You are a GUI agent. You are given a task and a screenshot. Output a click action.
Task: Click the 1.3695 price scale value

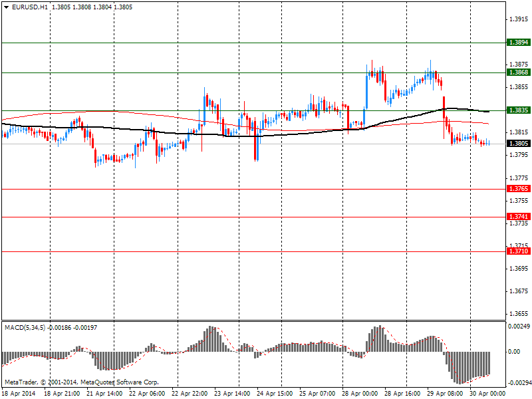tap(519, 269)
